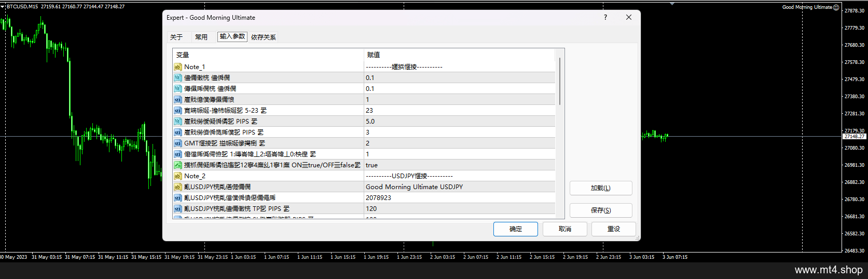The width and height of the screenshot is (868, 279).
Task: Click the value cell containing 23
Action: point(460,110)
